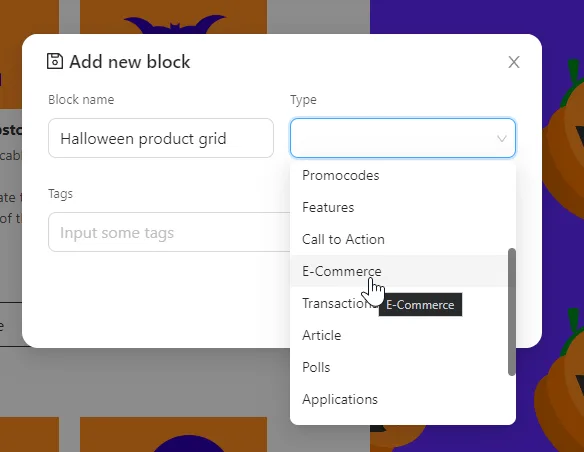Choose the Transactions option
This screenshot has height=452, width=584.
coord(403,303)
